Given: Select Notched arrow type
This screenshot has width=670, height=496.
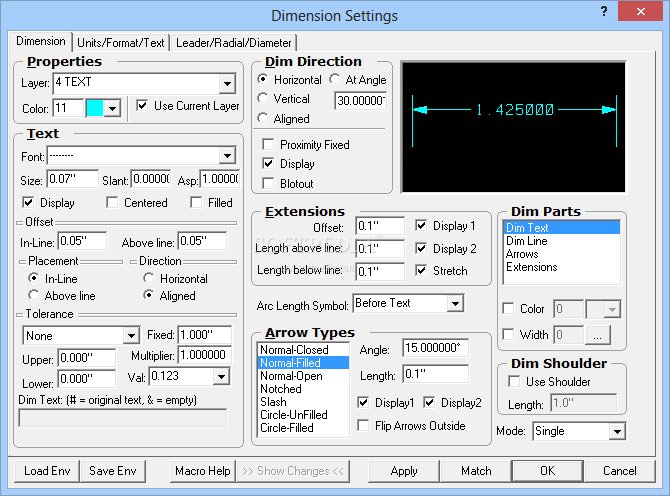Looking at the screenshot, I should tap(303, 389).
